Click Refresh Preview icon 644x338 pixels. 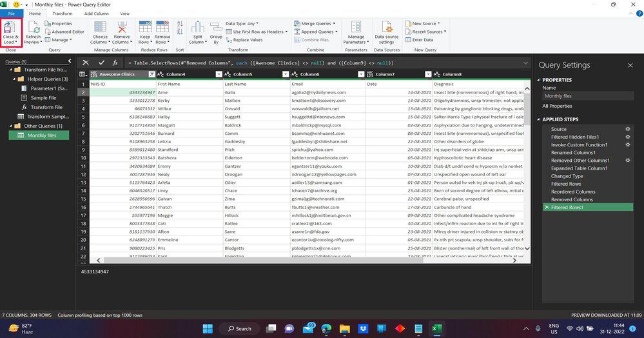[x=33, y=28]
